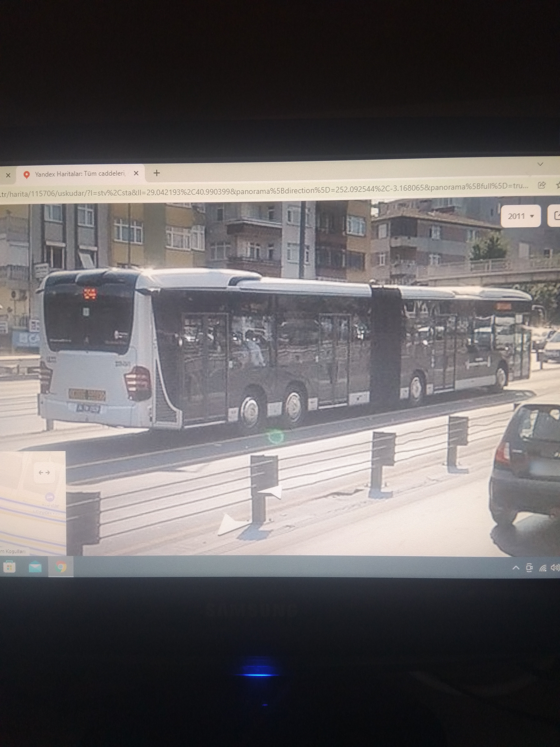
Task: Click the volume speaker tray icon
Action: (554, 568)
